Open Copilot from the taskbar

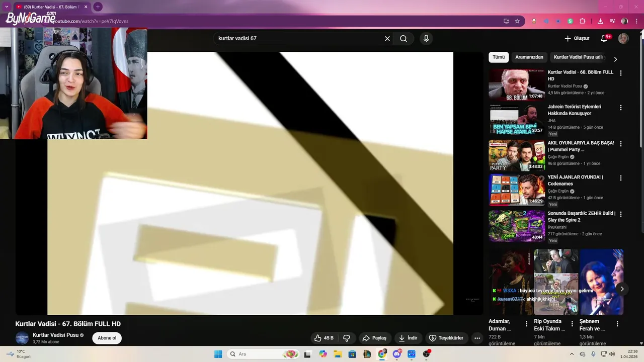coord(323,354)
